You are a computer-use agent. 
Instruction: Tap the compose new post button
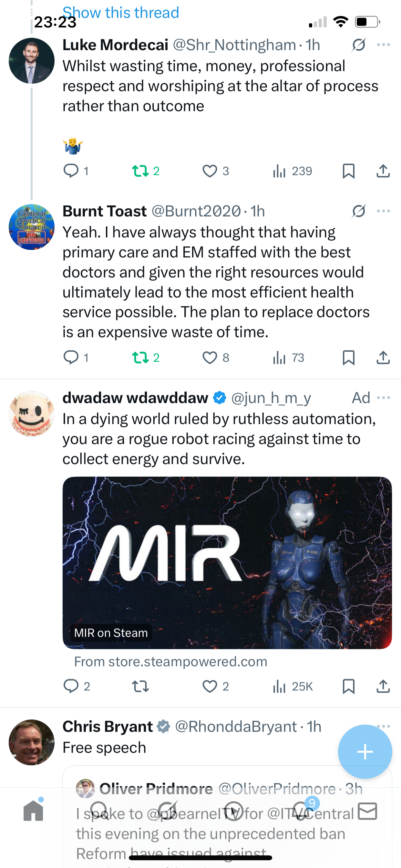pyautogui.click(x=365, y=752)
